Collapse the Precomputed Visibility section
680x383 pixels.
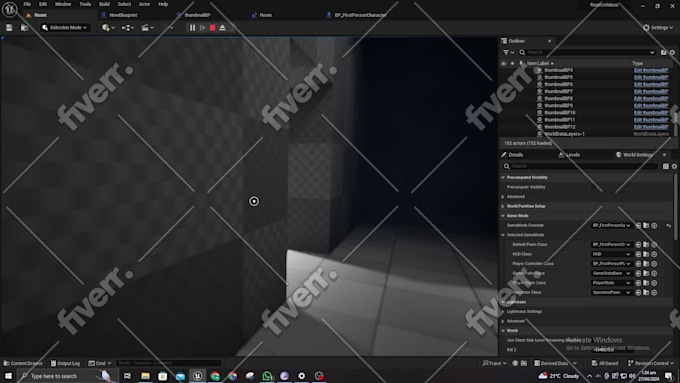coord(503,177)
